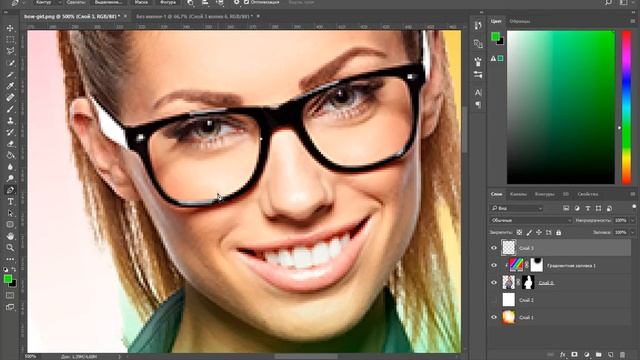Toggle lock all padlock icon
The width and height of the screenshot is (640, 360).
559,232
